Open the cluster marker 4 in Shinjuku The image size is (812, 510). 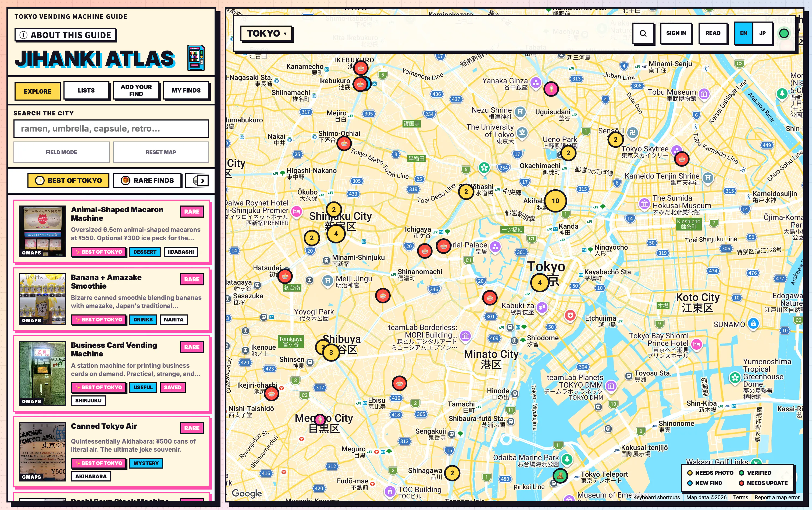pyautogui.click(x=336, y=233)
